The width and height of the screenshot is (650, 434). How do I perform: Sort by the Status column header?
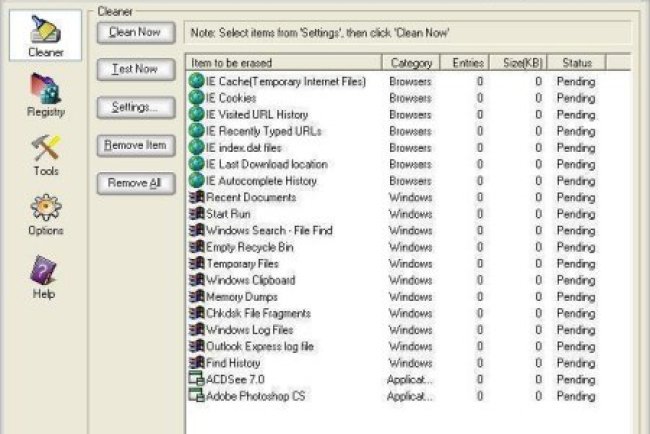click(x=577, y=63)
